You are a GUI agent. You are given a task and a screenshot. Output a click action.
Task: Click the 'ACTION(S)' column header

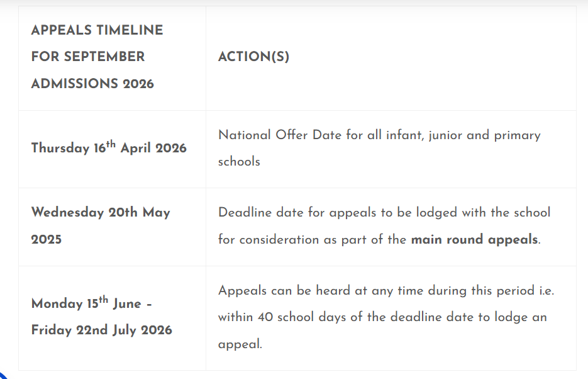point(254,57)
